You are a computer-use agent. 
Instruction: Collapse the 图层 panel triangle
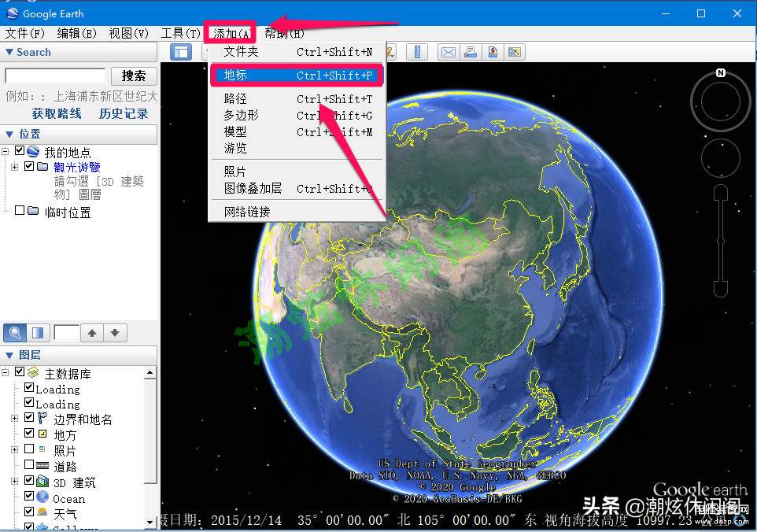tap(9, 355)
